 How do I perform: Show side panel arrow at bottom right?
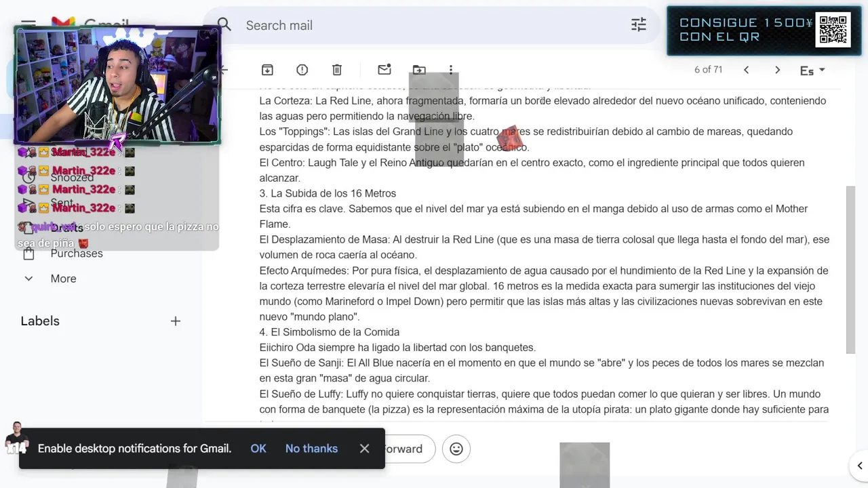(x=859, y=466)
